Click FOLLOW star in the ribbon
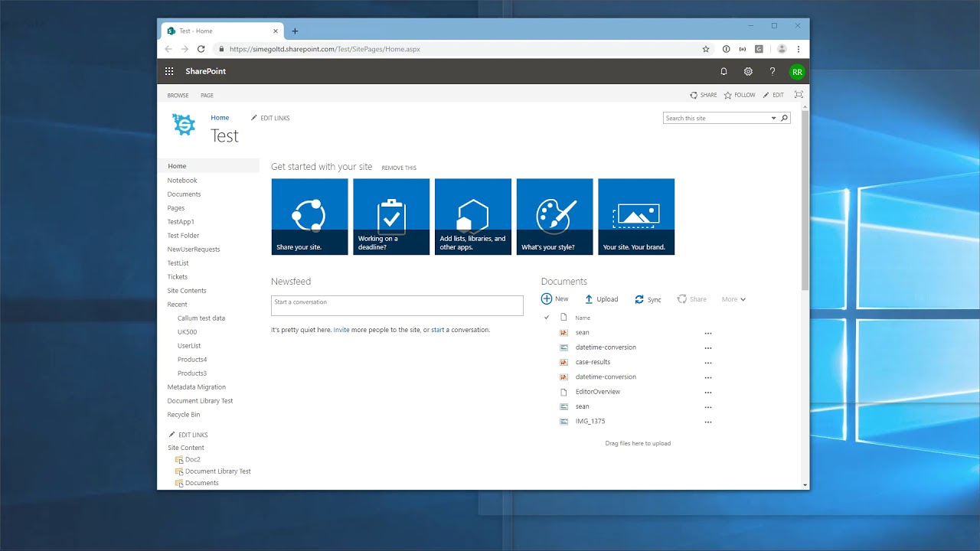The image size is (980, 551). click(x=740, y=95)
